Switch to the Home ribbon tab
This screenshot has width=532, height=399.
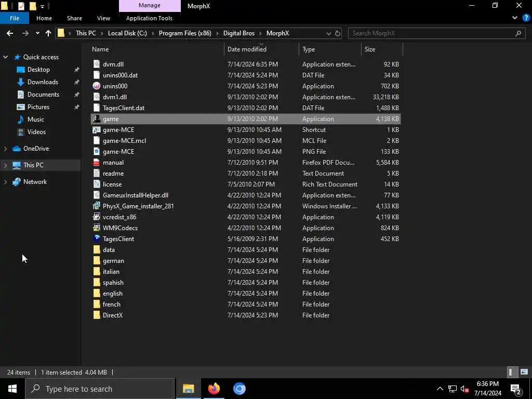click(x=44, y=18)
